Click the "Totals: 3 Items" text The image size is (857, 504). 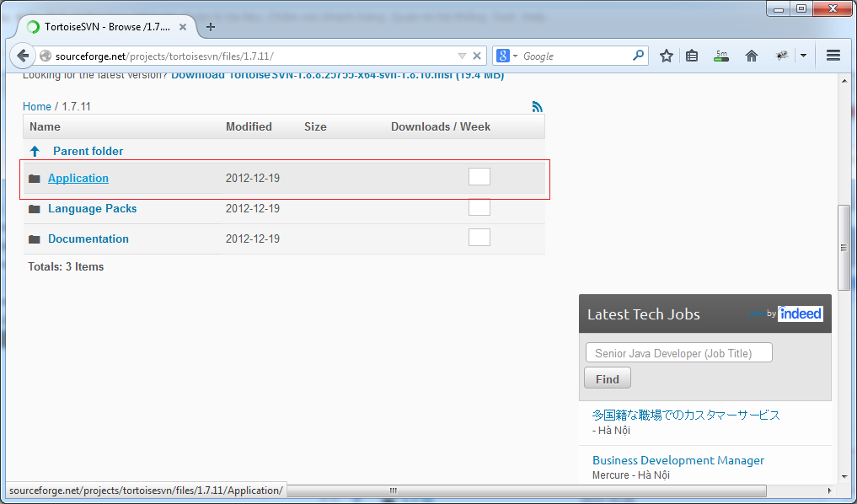pos(66,267)
